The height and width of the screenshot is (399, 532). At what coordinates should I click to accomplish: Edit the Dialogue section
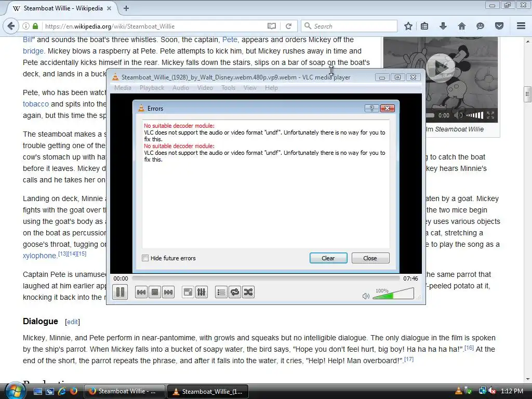[x=72, y=322]
